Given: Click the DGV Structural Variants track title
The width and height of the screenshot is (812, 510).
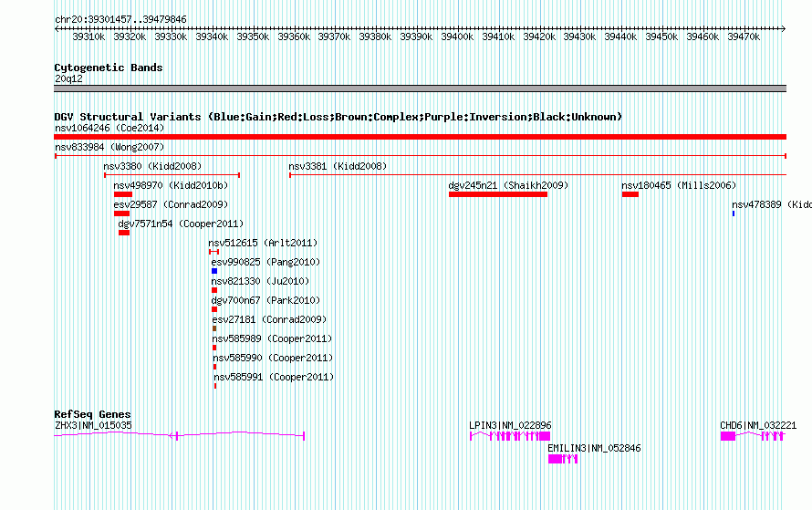Looking at the screenshot, I should pos(338,117).
